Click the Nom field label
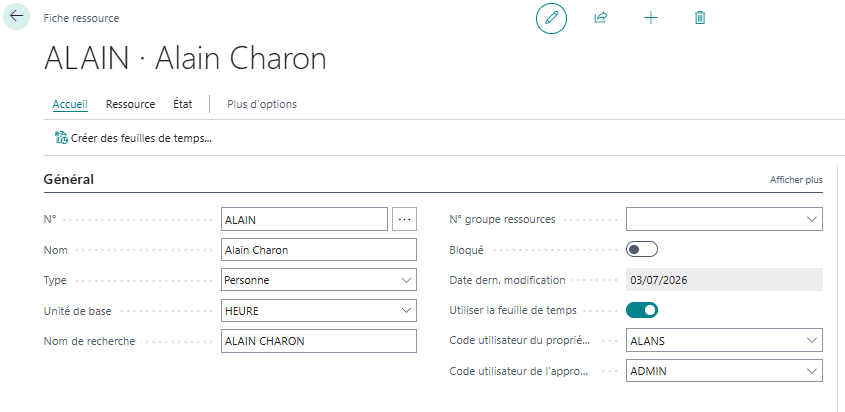Viewport: 845px width, 412px height. pos(56,250)
